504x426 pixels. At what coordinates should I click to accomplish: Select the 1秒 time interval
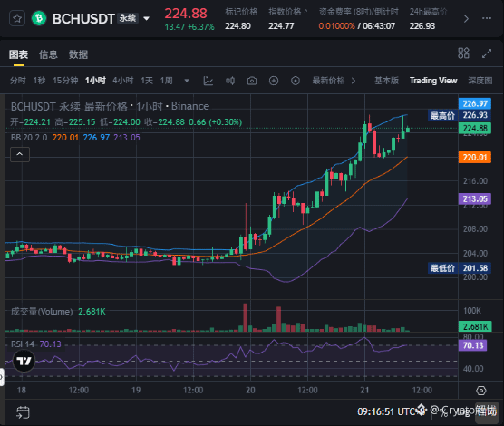coord(39,81)
